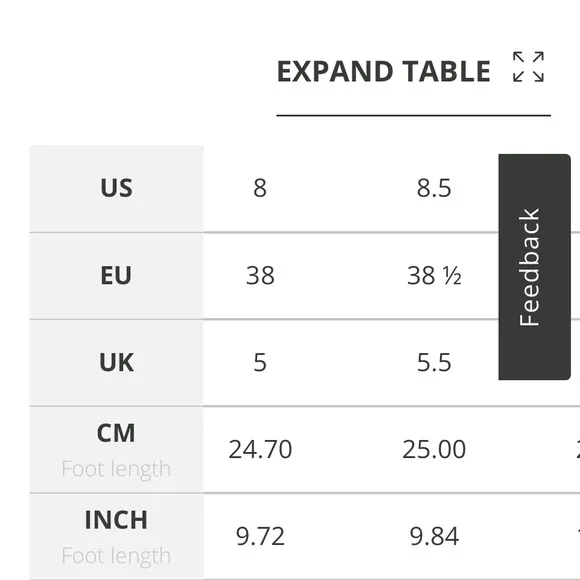Click the expand arrows icon
Viewport: 580px width, 580px height.
tap(528, 67)
